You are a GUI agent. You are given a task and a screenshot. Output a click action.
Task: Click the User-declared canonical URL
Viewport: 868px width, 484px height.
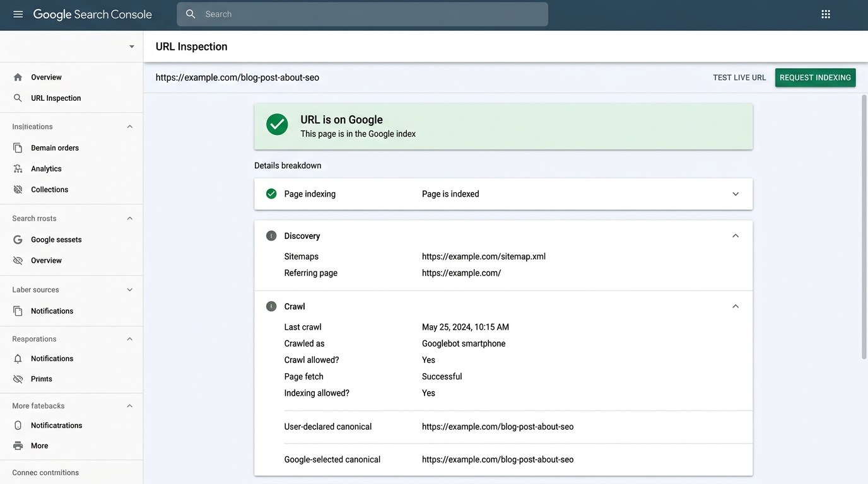pos(498,427)
